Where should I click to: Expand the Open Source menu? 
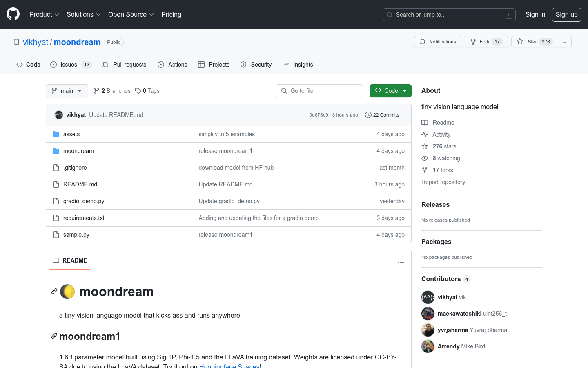click(131, 15)
